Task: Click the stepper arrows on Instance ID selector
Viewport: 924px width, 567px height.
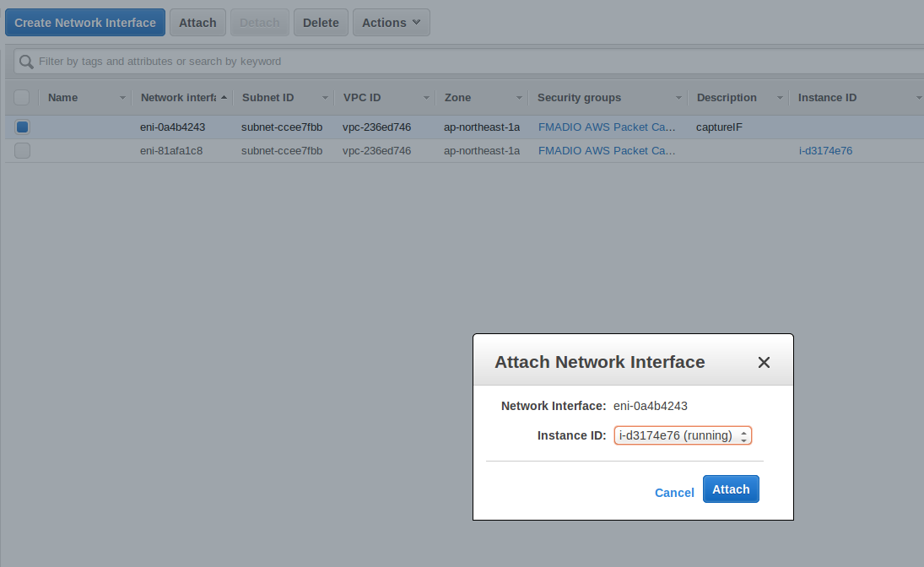Action: point(745,435)
